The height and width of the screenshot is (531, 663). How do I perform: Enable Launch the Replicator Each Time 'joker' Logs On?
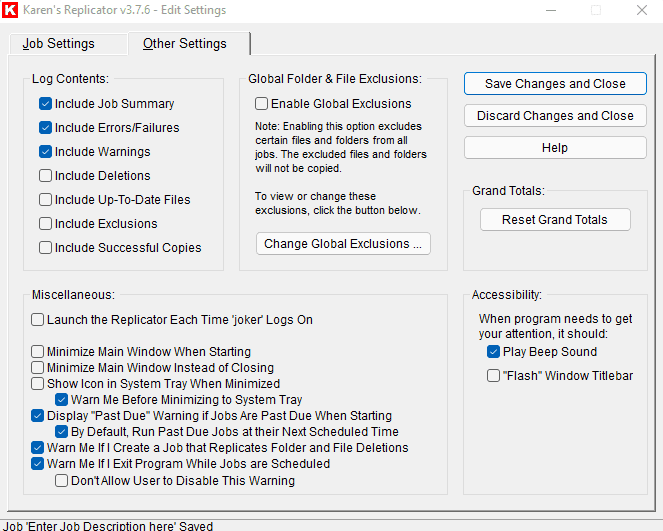(37, 320)
